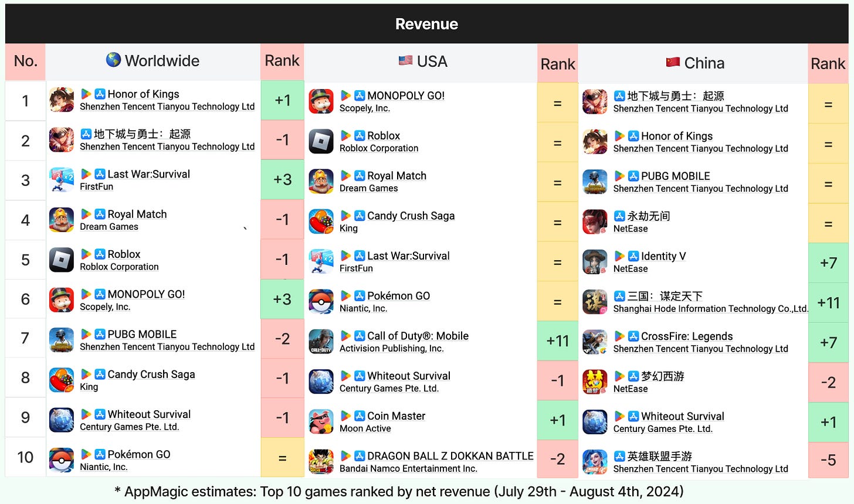Click CrossFire: Legends game icon
Screen dimensions: 854x504
point(595,342)
